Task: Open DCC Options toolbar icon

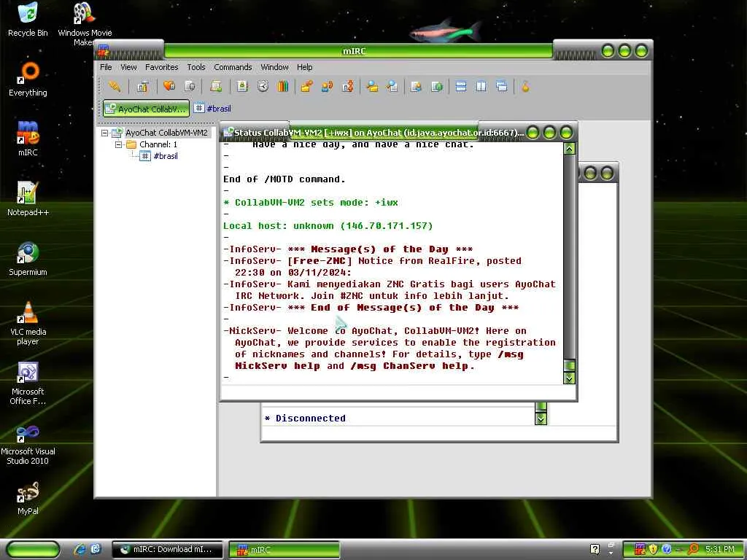Action: (x=348, y=86)
